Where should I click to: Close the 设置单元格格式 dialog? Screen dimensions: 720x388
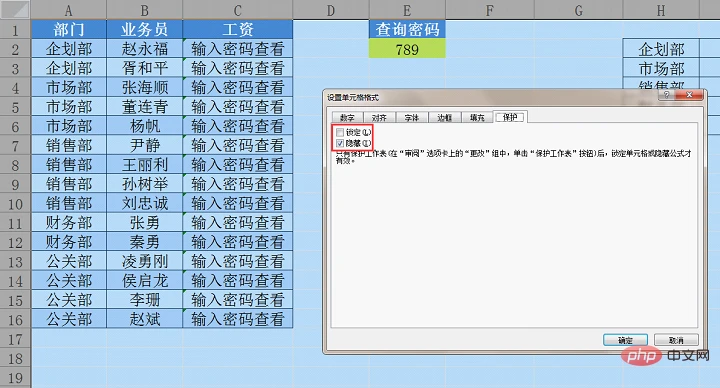coord(689,95)
